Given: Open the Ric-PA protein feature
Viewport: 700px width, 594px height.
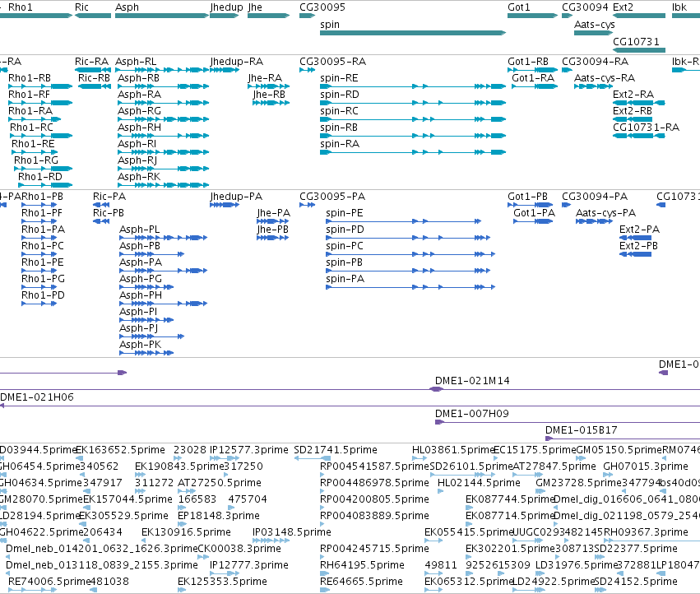Looking at the screenshot, I should pyautogui.click(x=101, y=205).
